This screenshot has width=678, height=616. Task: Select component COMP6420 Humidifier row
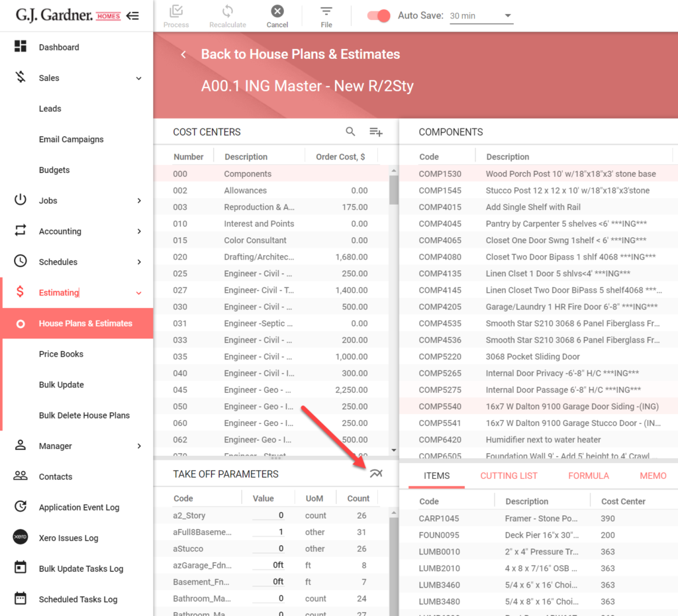pos(538,440)
